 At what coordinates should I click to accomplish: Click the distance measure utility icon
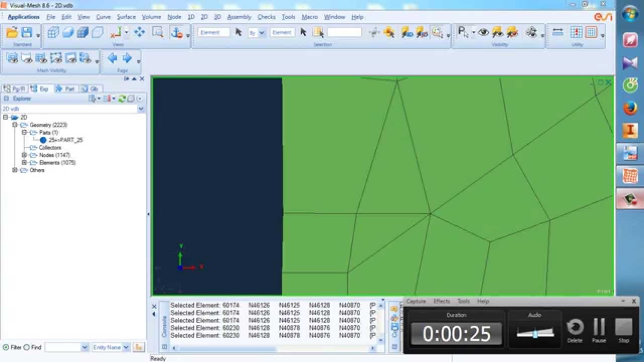[x=557, y=32]
